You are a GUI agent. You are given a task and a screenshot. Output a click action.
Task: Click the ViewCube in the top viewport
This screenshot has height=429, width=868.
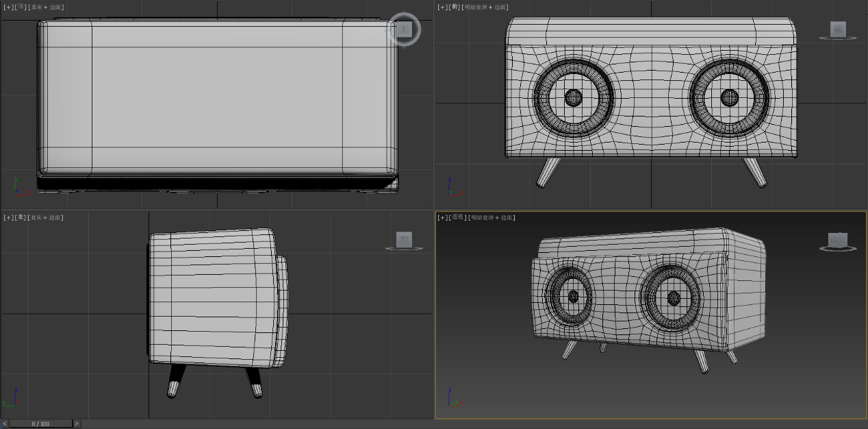[x=405, y=29]
